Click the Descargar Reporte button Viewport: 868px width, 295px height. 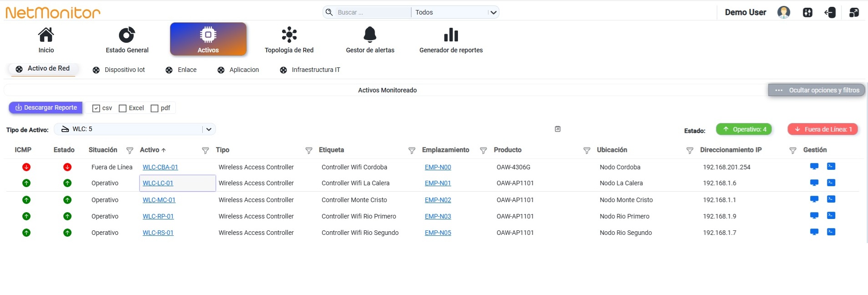click(46, 108)
